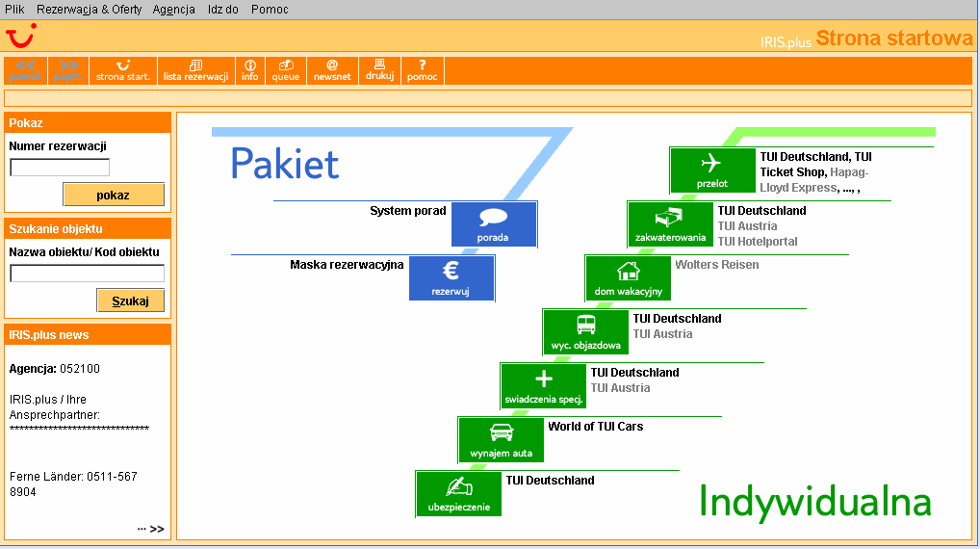Click the System porad label

tap(407, 211)
